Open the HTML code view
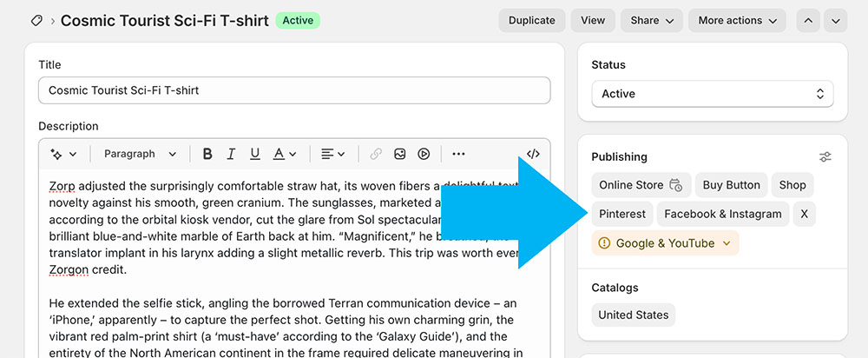 (533, 154)
